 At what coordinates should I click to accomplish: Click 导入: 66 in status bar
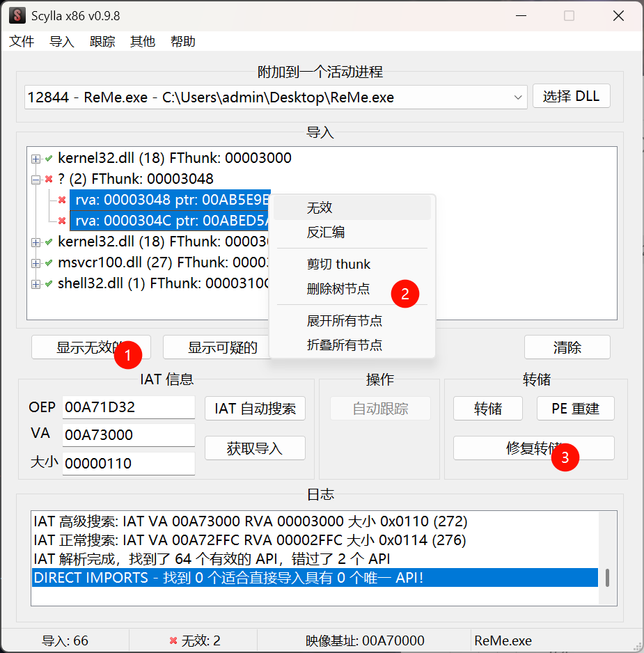65,640
